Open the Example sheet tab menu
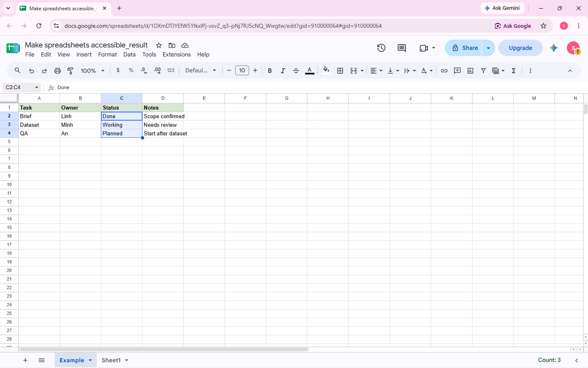Screen dimensions: 588x368 [x=90, y=360]
